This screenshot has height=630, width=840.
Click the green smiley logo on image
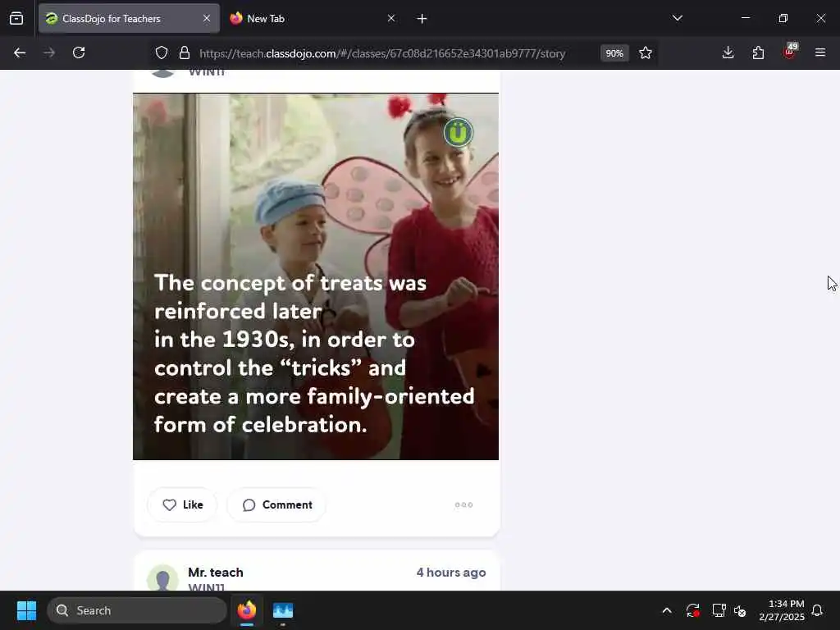click(458, 132)
